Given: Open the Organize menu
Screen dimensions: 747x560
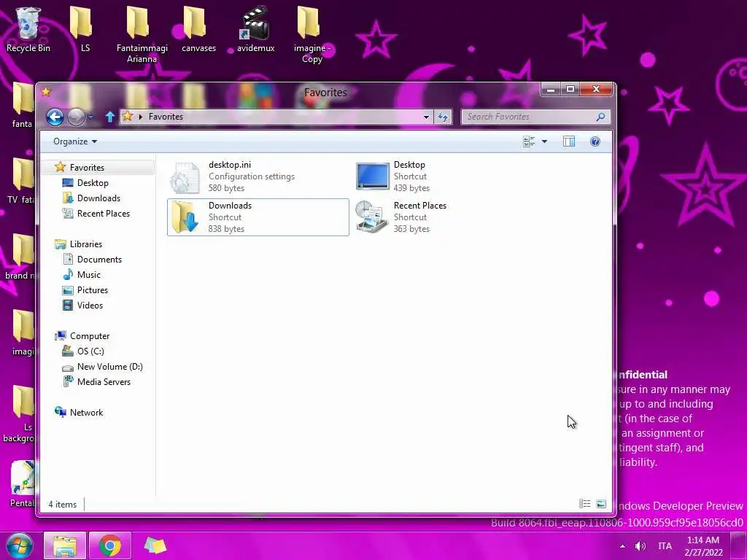Looking at the screenshot, I should pyautogui.click(x=75, y=141).
